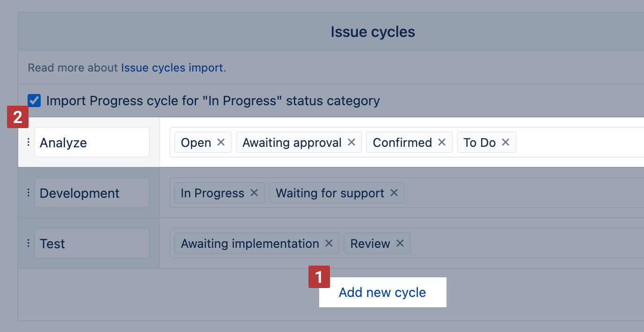Screen dimensions: 644x332
Task: Remove the "Awaiting implementation" status tag
Action: click(x=329, y=243)
